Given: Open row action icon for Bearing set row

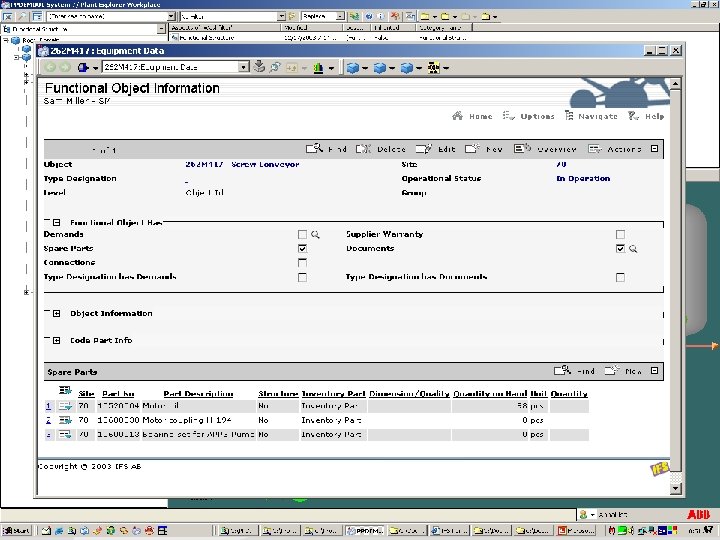Looking at the screenshot, I should [x=65, y=435].
